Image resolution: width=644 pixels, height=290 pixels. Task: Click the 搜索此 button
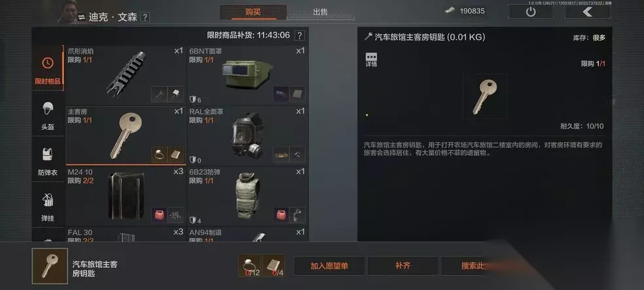473,266
